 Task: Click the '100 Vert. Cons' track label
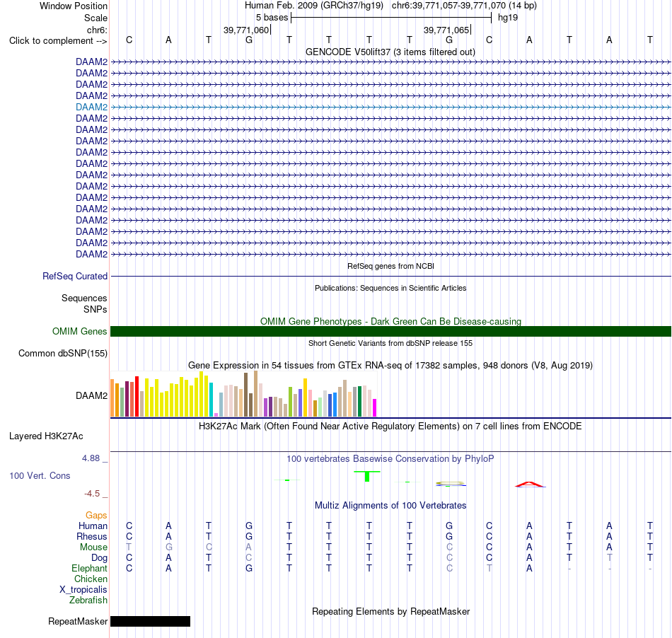click(40, 475)
